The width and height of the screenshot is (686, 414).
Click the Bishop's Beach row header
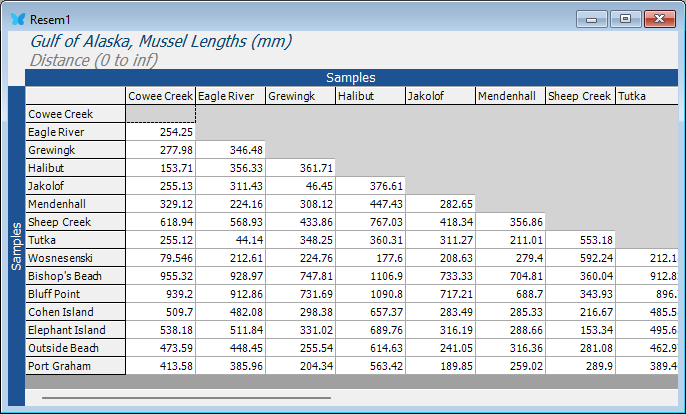coord(75,276)
